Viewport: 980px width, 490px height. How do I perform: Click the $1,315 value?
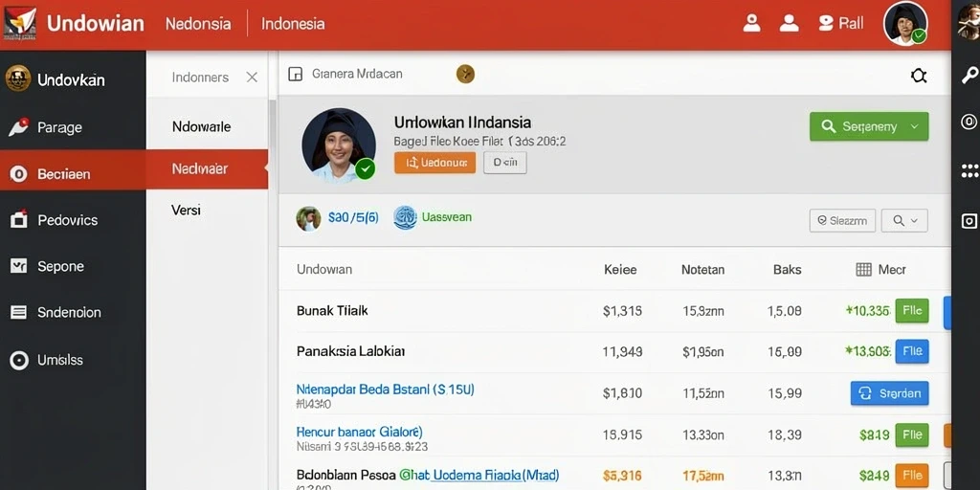coord(622,311)
